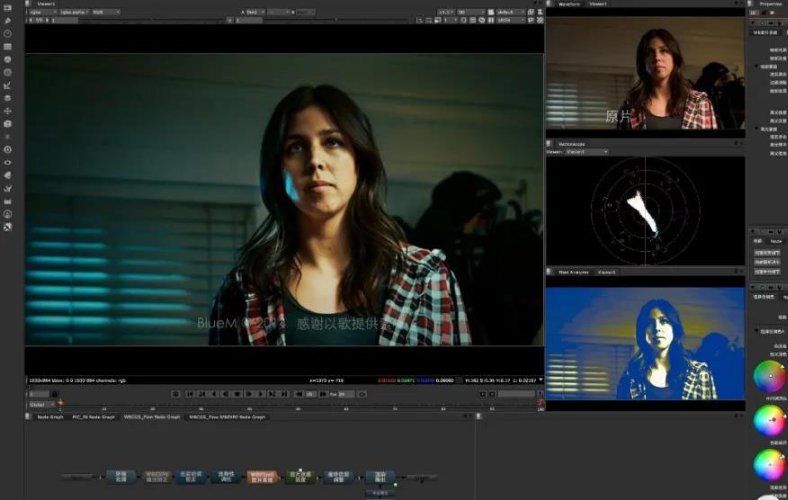Screen dimensions: 788x500
Task: Open the viewer default LUT process dropdown
Action: tap(511, 12)
